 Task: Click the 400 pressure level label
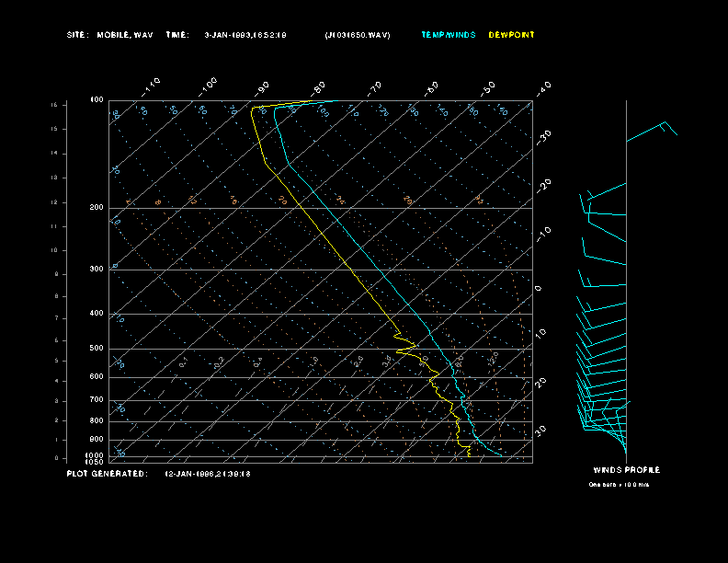97,314
